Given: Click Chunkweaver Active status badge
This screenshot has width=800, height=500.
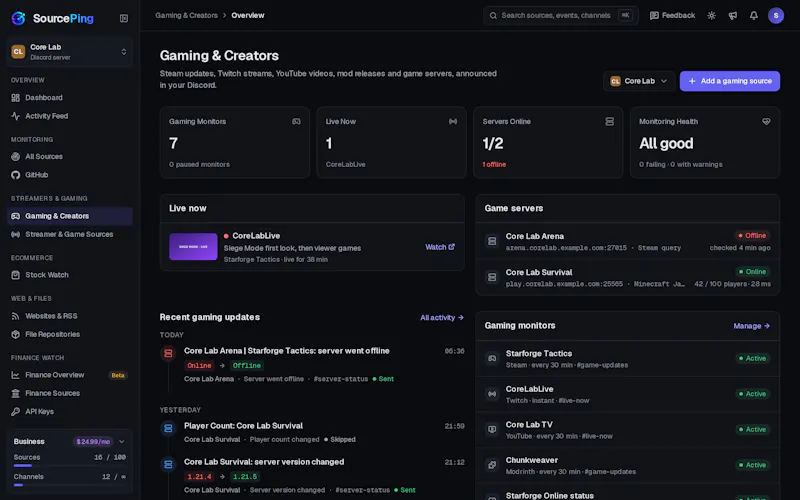Looking at the screenshot, I should point(753,465).
